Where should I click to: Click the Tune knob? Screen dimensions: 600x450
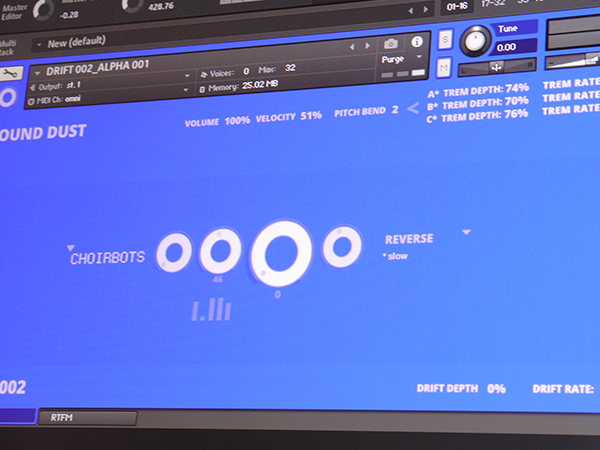pos(475,41)
